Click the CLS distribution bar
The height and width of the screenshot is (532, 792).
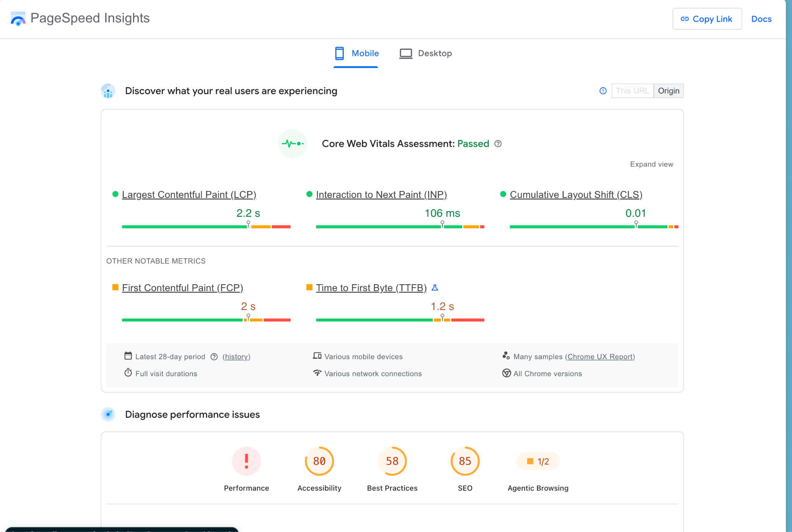click(594, 227)
